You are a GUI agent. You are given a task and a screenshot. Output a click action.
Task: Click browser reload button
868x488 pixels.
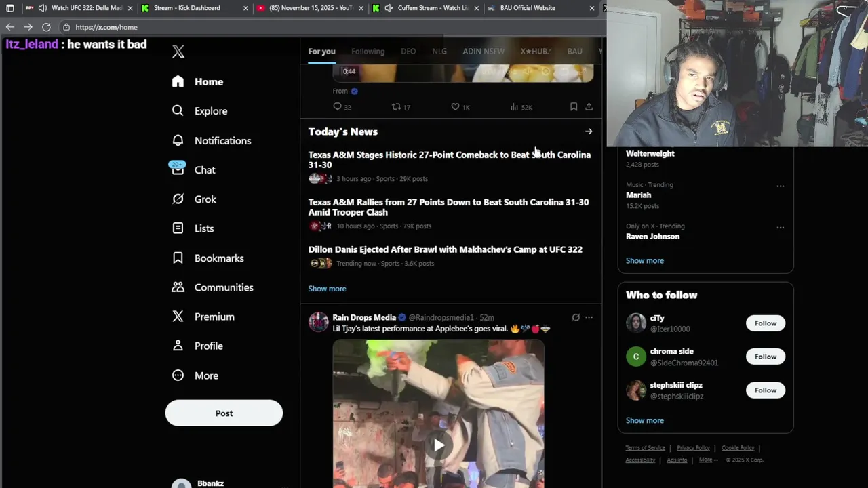tap(46, 27)
